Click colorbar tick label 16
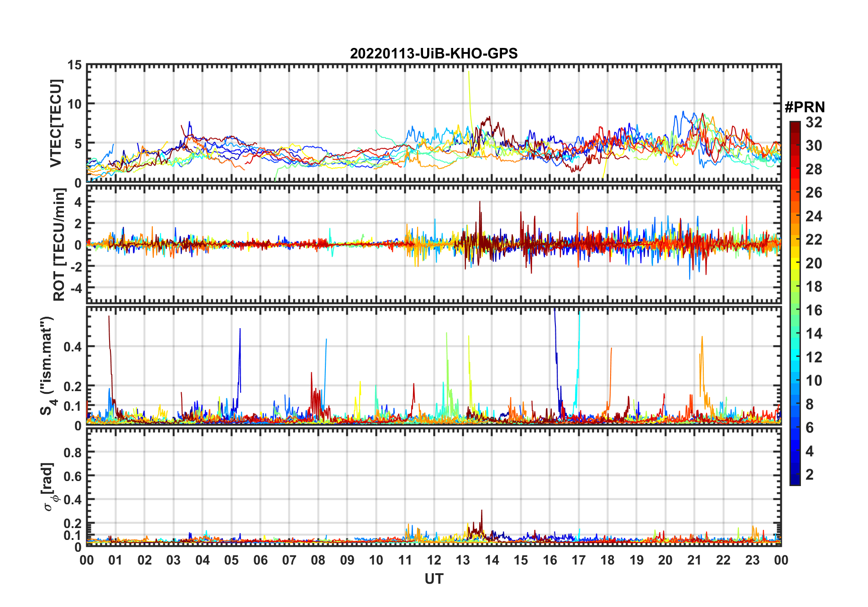 coord(814,310)
